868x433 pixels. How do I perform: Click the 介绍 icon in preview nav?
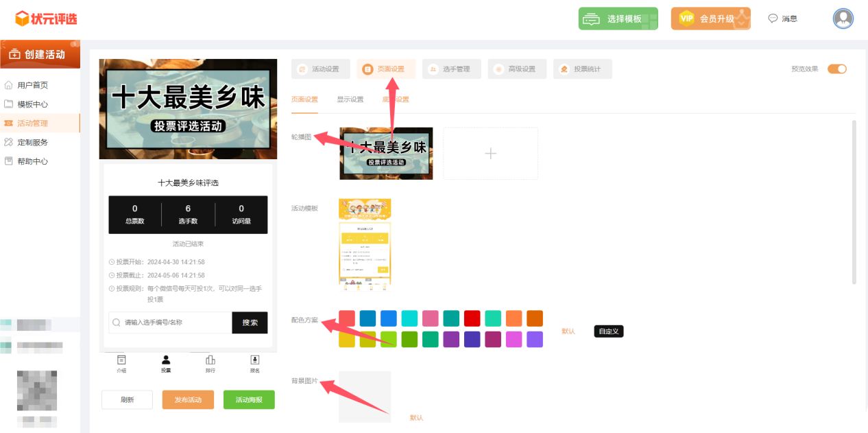click(x=121, y=360)
